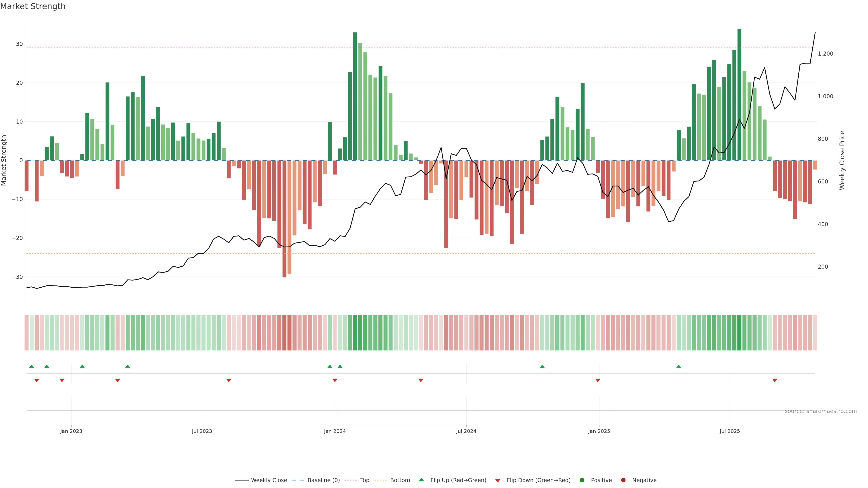Click the Negative red circle legend icon
This screenshot has width=868, height=488.
click(623, 480)
